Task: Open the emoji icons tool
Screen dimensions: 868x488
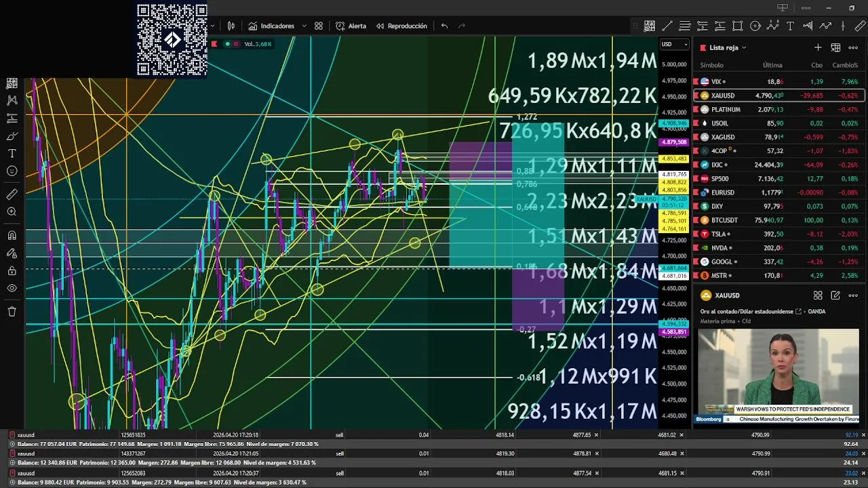Action: pyautogui.click(x=12, y=171)
